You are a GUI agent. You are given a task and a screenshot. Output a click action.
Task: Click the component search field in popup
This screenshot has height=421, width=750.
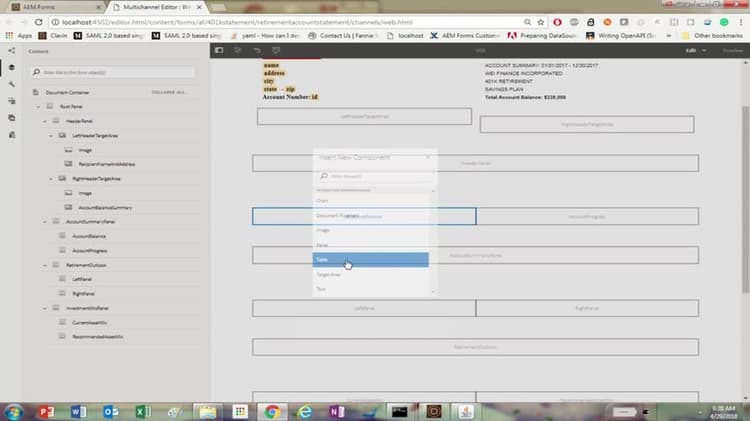click(x=377, y=176)
